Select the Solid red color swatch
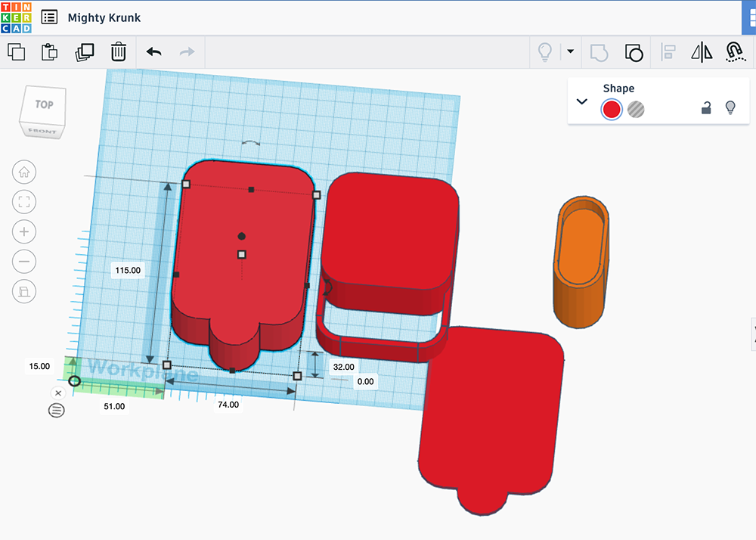The height and width of the screenshot is (540, 756). pyautogui.click(x=612, y=110)
